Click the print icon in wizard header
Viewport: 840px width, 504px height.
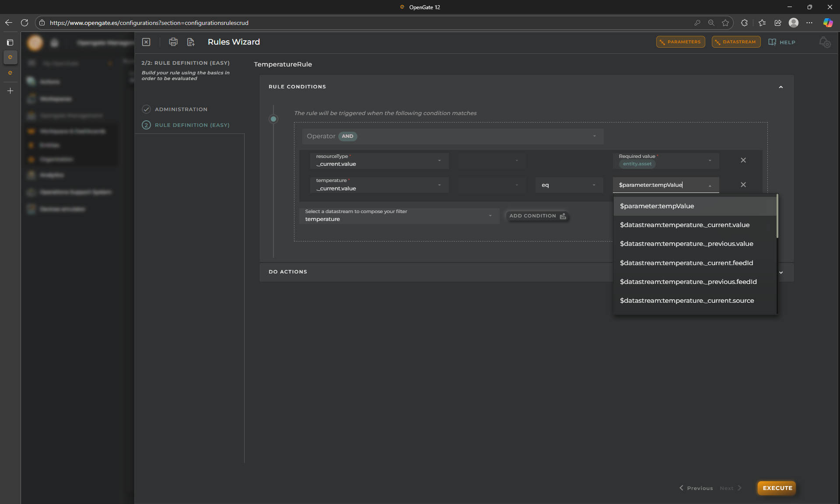[x=173, y=42]
